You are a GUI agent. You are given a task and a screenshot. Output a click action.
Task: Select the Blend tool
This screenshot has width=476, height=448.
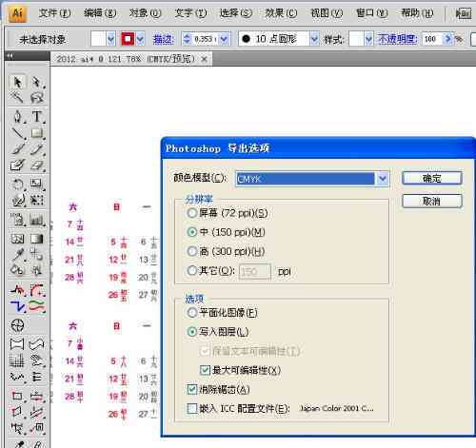(37, 254)
